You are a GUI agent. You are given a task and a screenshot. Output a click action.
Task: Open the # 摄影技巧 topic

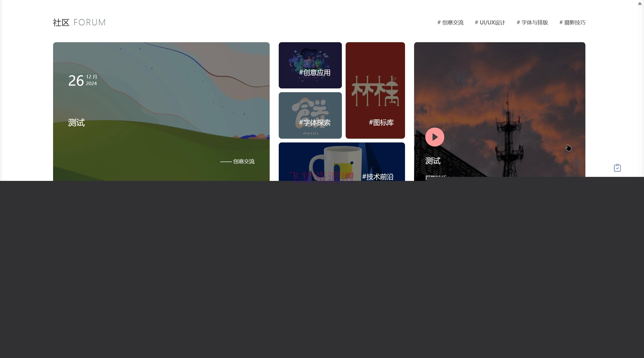(x=572, y=23)
